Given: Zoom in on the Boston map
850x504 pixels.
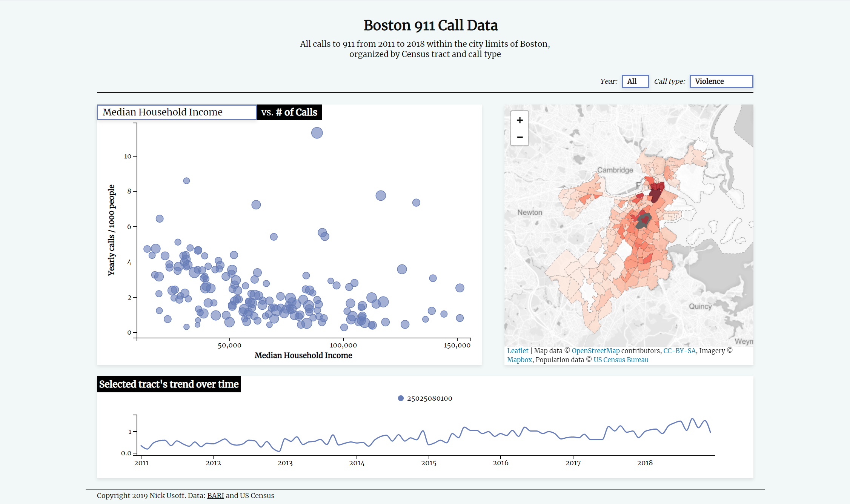Looking at the screenshot, I should [520, 120].
